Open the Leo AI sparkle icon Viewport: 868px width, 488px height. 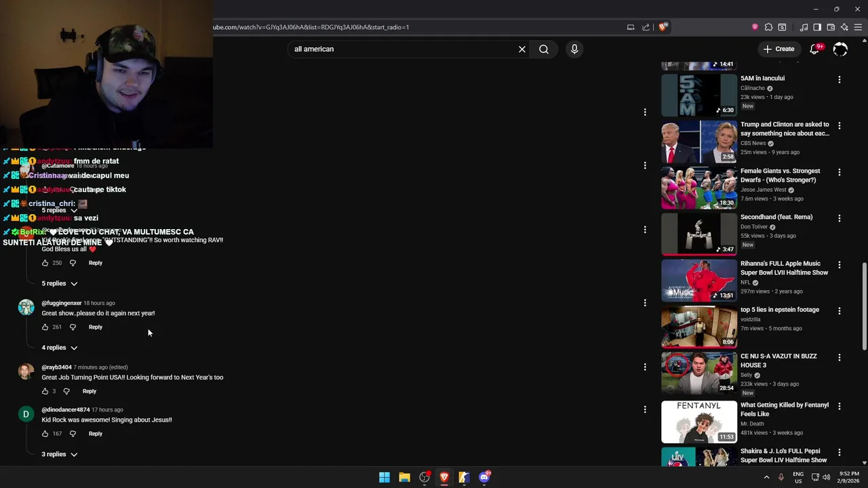click(844, 27)
